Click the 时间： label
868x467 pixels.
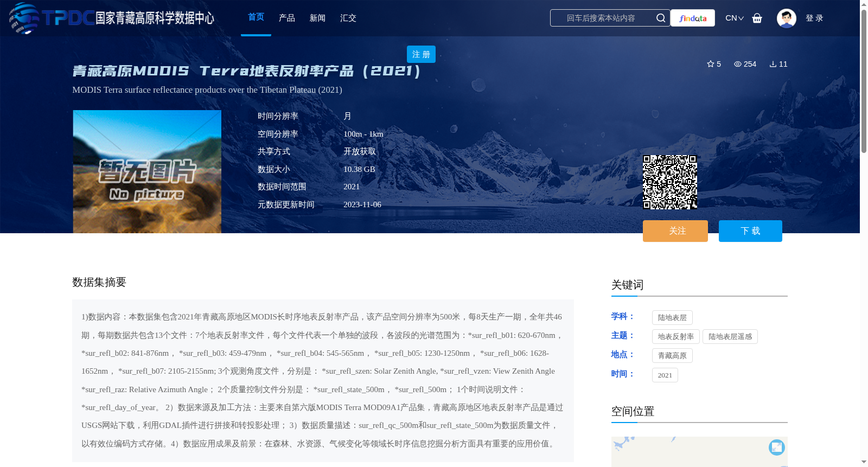coord(623,374)
